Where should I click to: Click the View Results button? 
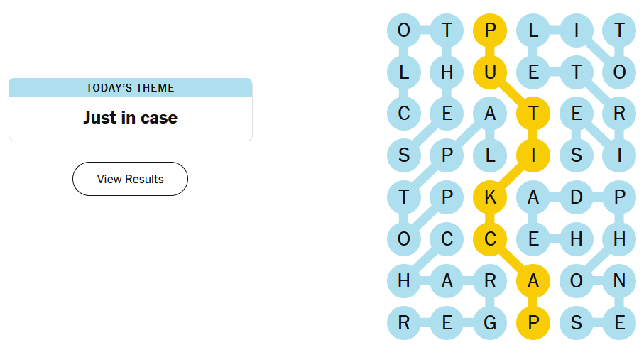pyautogui.click(x=130, y=179)
